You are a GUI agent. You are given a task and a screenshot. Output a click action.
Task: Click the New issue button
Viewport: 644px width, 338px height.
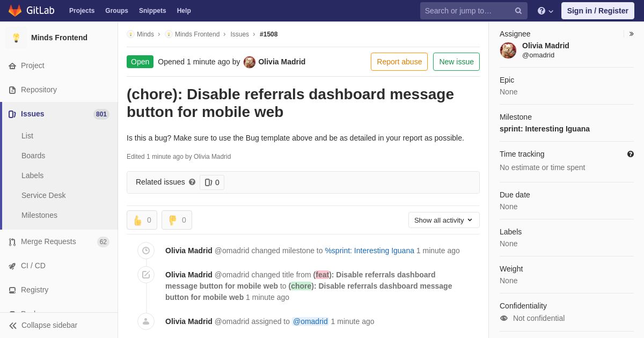[456, 62]
